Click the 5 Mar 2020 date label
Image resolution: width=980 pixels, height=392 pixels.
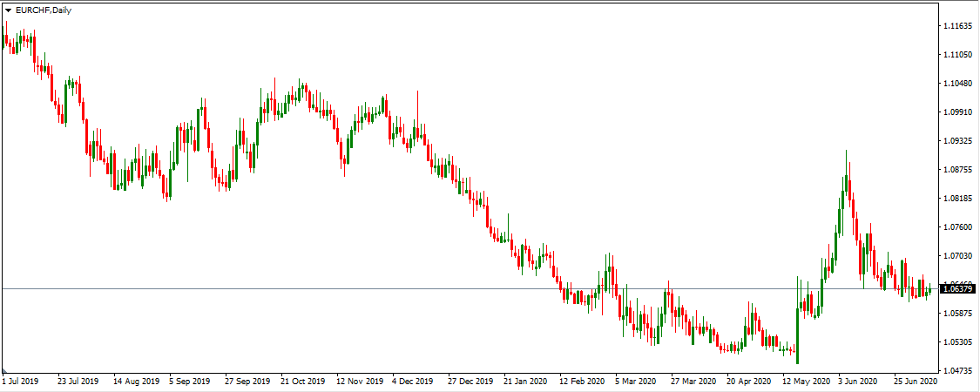(x=637, y=381)
